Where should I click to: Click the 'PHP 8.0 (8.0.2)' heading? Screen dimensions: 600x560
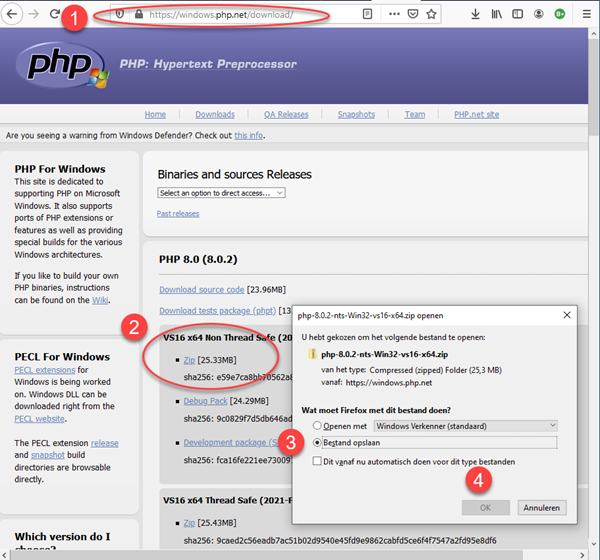point(198,260)
